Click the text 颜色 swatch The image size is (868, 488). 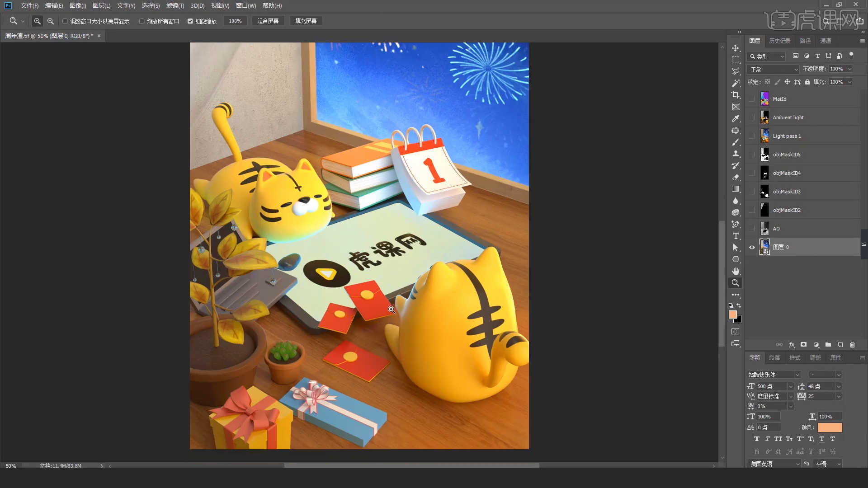click(x=830, y=427)
